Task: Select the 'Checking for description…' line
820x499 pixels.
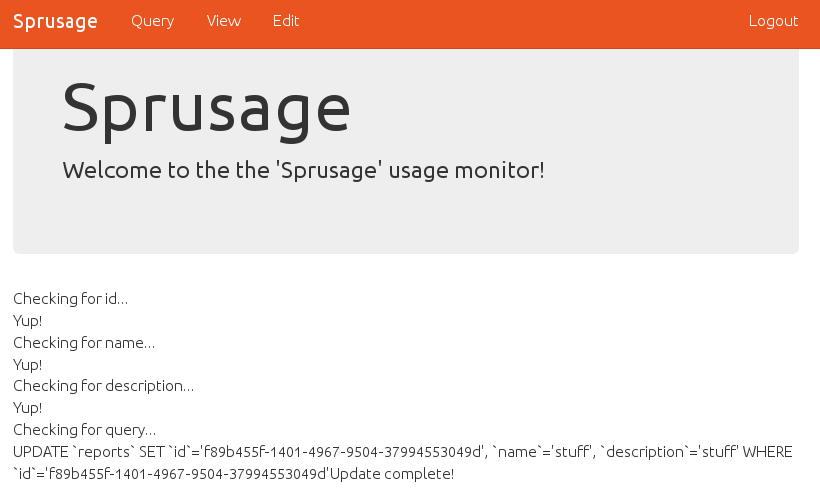Action: [103, 386]
